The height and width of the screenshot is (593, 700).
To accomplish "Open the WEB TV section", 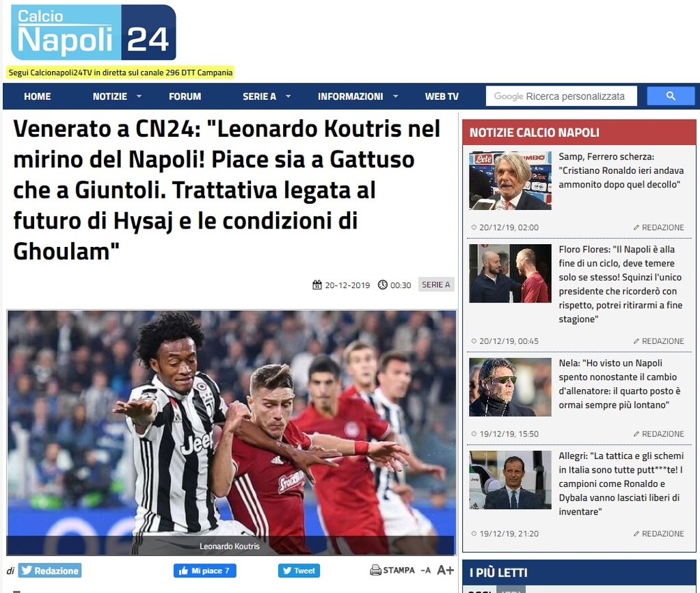I will pyautogui.click(x=442, y=96).
